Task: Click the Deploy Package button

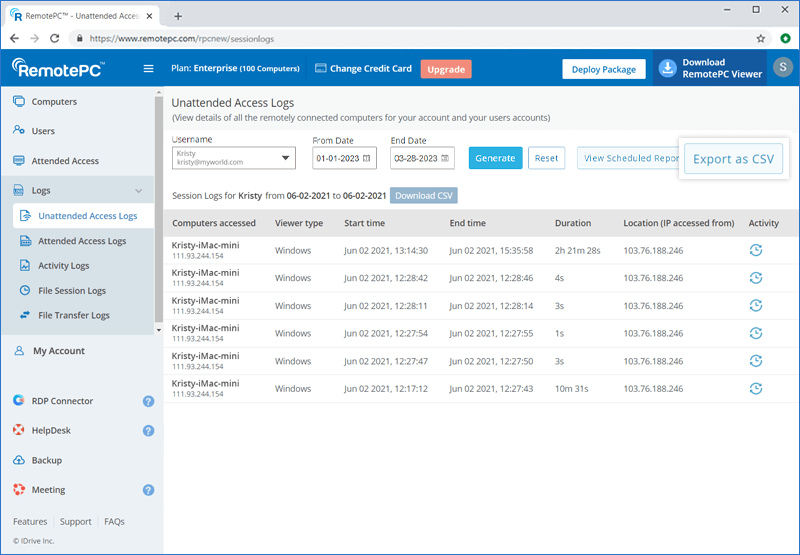Action: (x=604, y=69)
